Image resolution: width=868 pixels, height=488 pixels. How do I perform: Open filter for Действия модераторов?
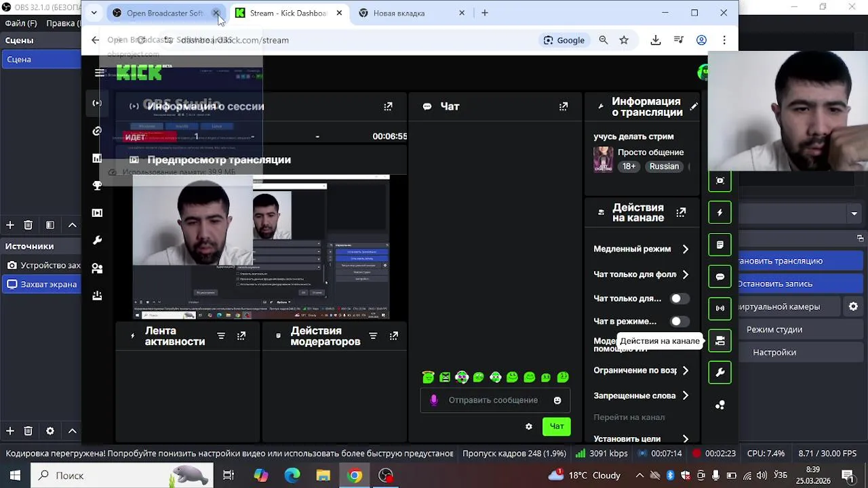[x=373, y=336]
